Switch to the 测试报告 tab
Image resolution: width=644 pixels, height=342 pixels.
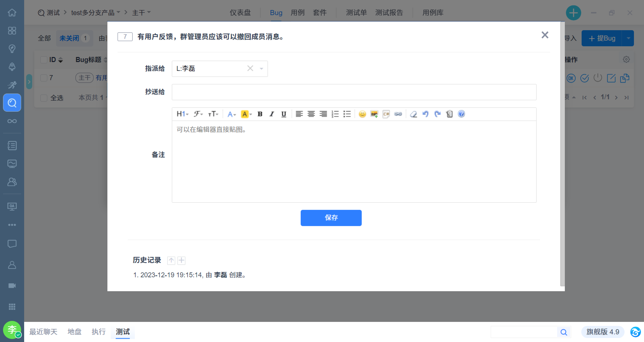pyautogui.click(x=389, y=13)
